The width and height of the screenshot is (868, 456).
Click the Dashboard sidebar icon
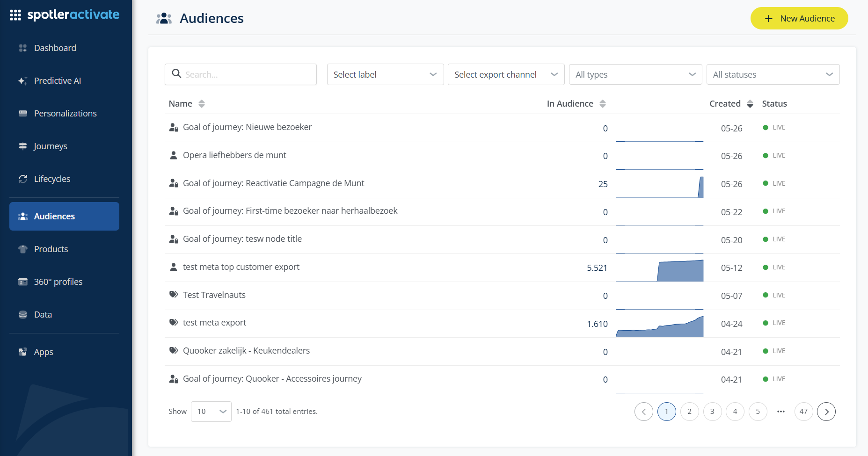(22, 48)
